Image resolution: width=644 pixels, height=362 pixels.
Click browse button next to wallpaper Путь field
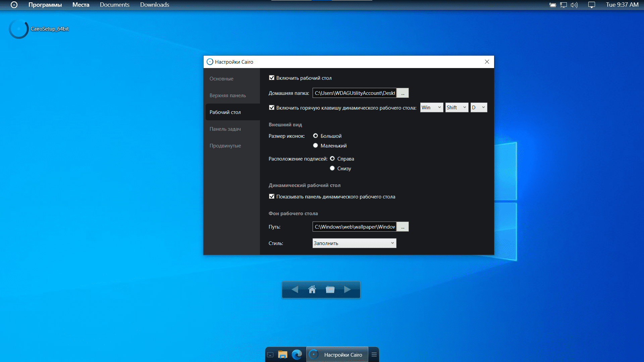click(x=402, y=227)
